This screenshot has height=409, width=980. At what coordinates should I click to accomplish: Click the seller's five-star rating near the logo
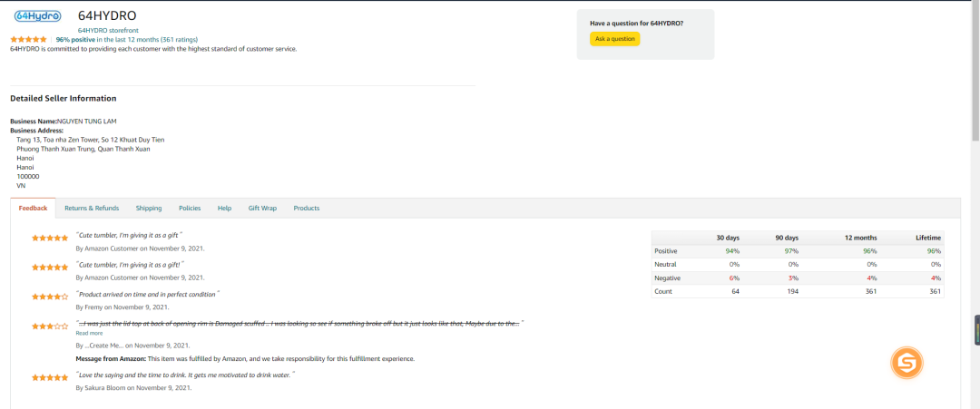[29, 39]
